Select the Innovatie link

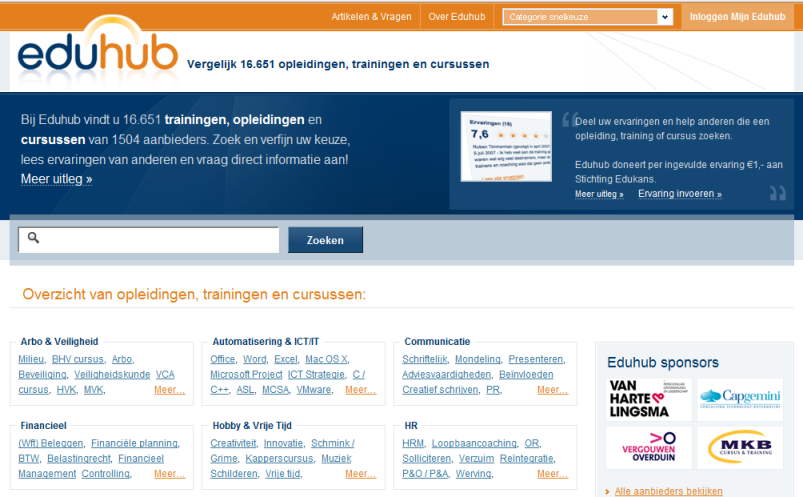click(284, 443)
